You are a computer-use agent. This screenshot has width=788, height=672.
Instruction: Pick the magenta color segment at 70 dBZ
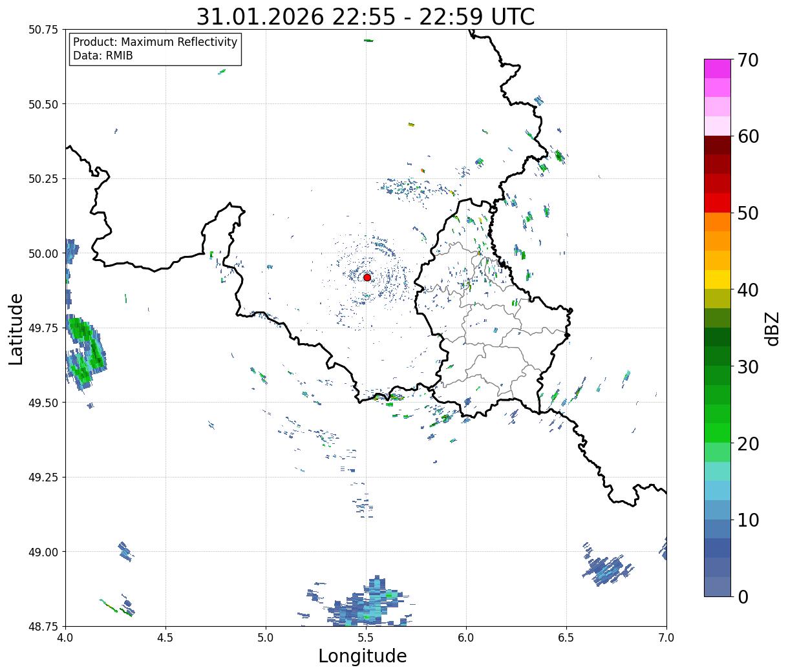click(x=717, y=68)
